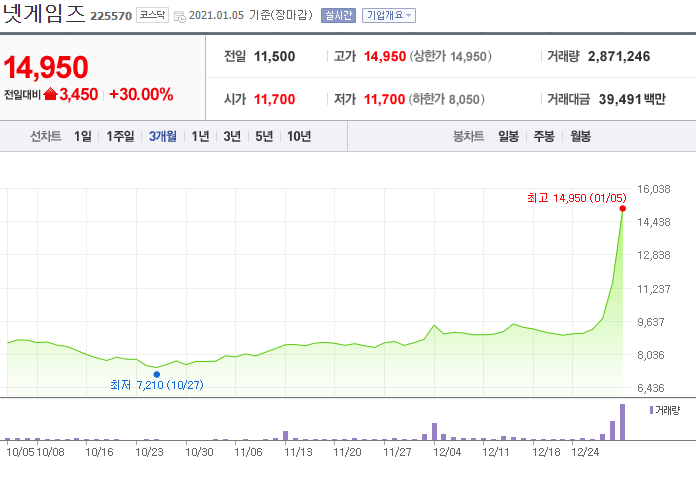Click the 선차트 label
This screenshot has height=481, width=696.
click(45, 136)
